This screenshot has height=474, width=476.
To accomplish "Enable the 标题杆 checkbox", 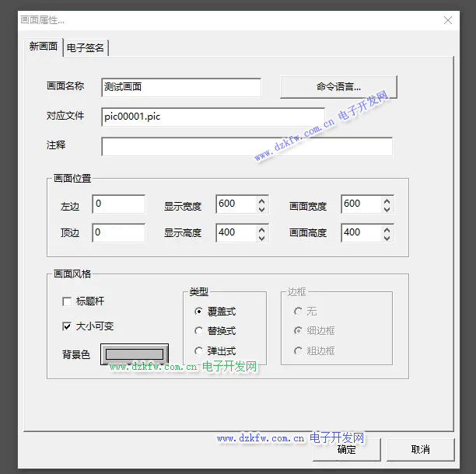I will tap(66, 301).
